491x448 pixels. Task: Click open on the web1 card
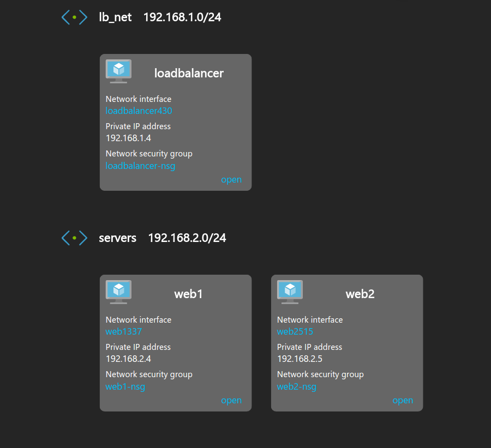[x=231, y=400]
